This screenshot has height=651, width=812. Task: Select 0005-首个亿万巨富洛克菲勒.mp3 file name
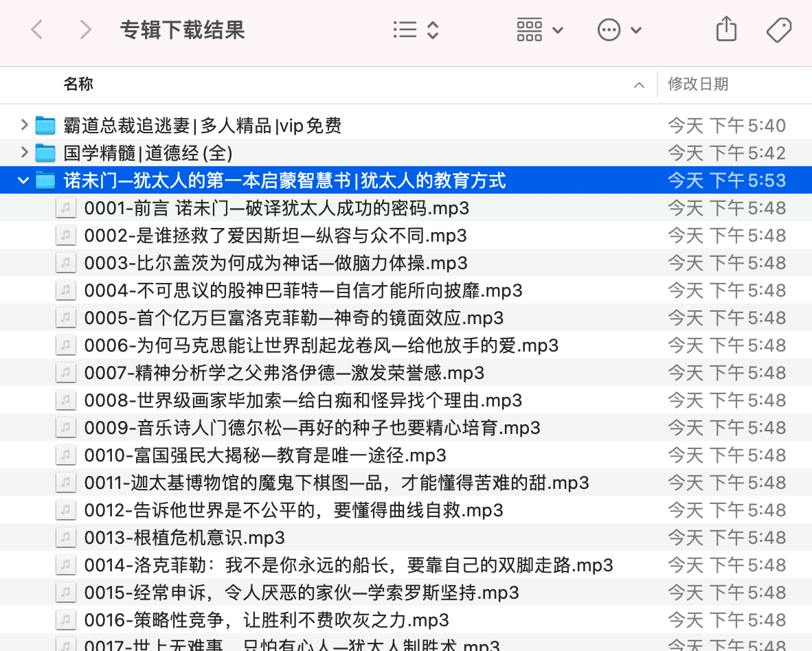coord(293,318)
